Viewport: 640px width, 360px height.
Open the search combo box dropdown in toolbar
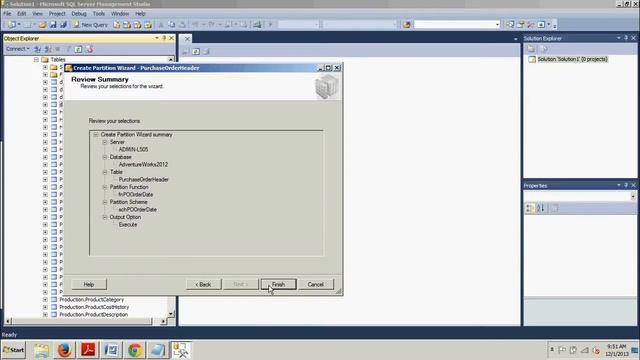coord(497,25)
